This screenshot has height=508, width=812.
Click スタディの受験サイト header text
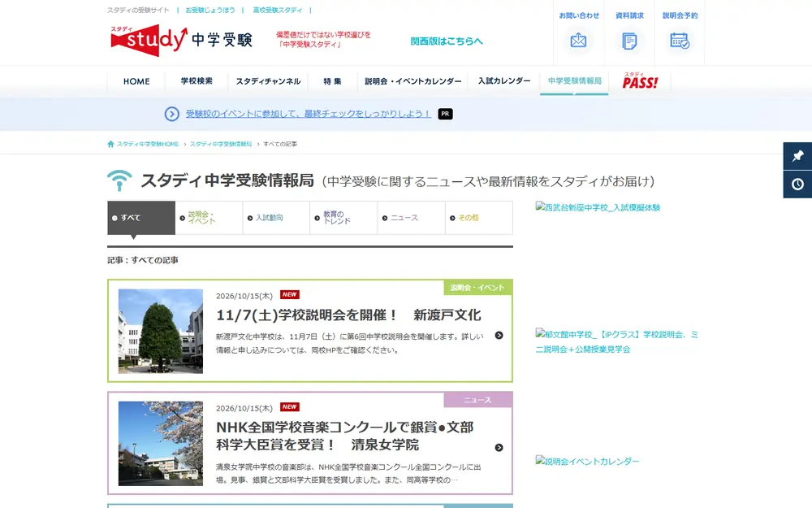138,10
